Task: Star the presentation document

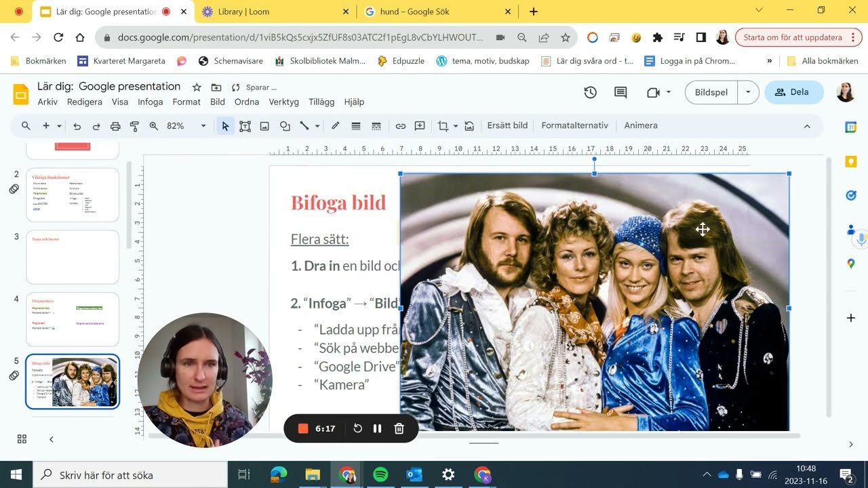Action: pos(197,87)
